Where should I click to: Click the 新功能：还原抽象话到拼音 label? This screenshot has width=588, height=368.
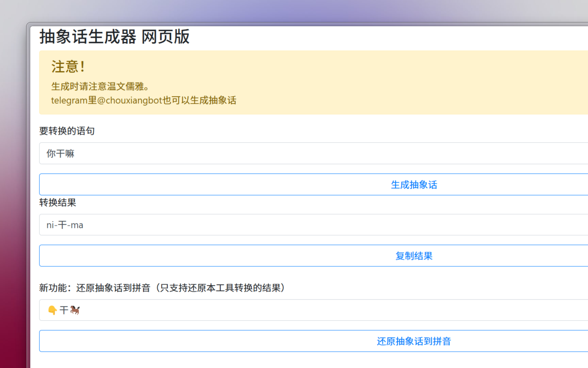click(162, 288)
